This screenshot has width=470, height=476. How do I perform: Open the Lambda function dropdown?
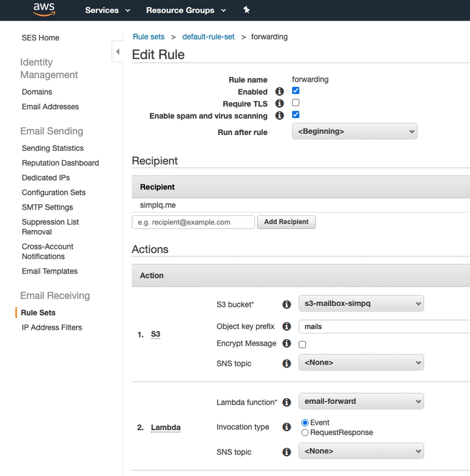(x=361, y=401)
